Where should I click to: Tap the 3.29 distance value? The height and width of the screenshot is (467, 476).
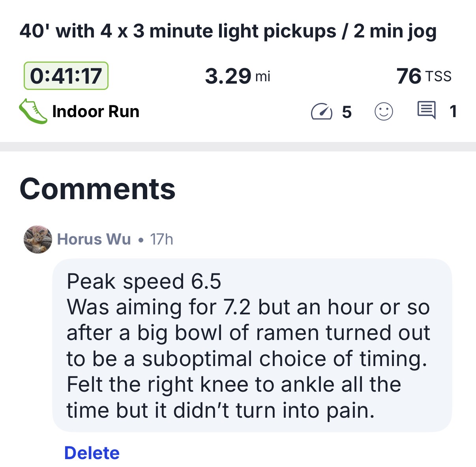(228, 76)
